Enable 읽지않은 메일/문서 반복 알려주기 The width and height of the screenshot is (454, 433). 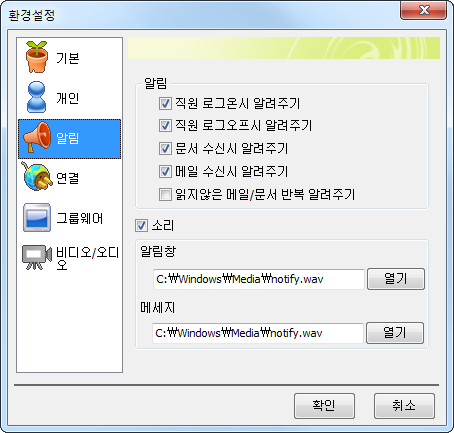(165, 194)
